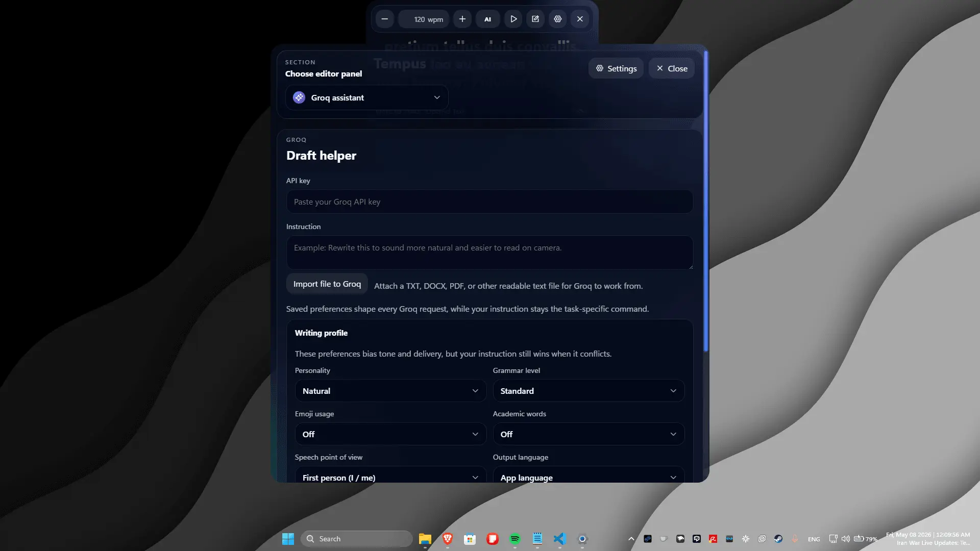Click the red tray icon
The height and width of the screenshot is (551, 980).
click(713, 539)
